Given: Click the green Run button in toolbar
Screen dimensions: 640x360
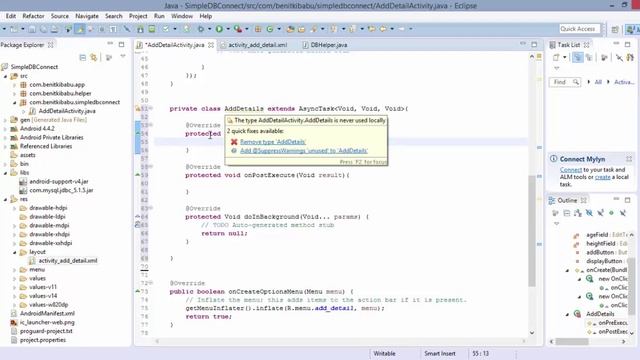Looking at the screenshot, I should tap(219, 29).
